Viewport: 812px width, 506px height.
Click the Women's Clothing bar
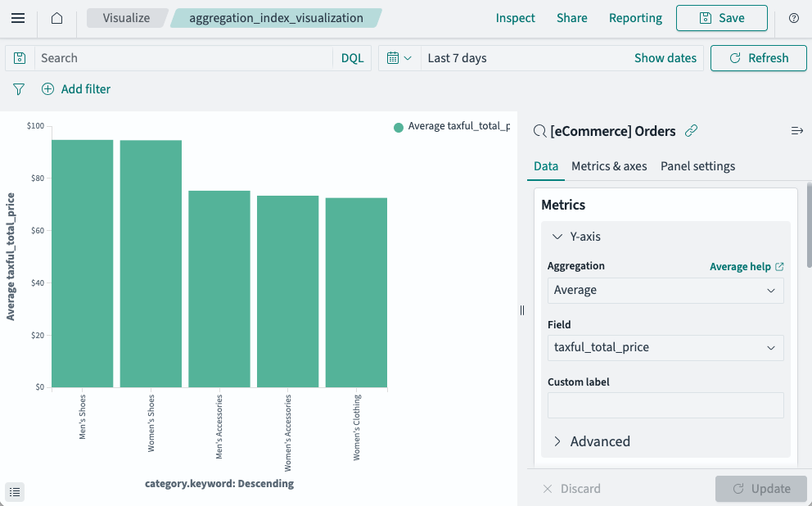point(356,292)
